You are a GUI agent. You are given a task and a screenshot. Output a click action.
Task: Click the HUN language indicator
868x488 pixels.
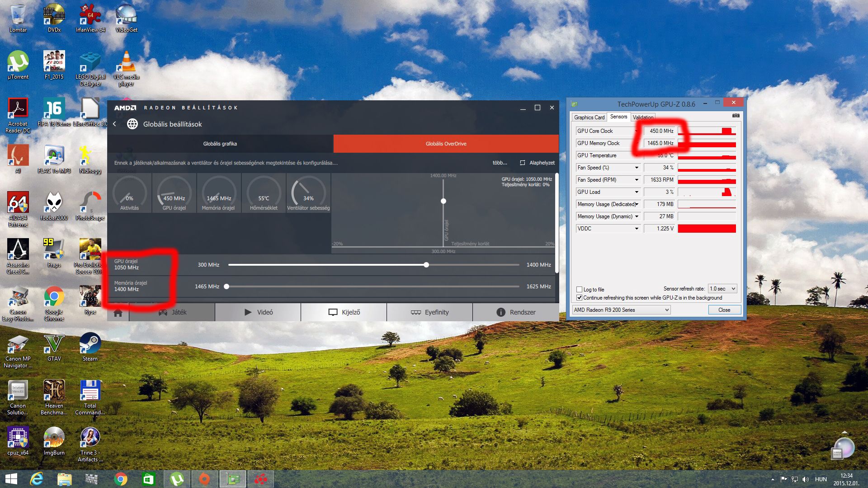(x=821, y=479)
